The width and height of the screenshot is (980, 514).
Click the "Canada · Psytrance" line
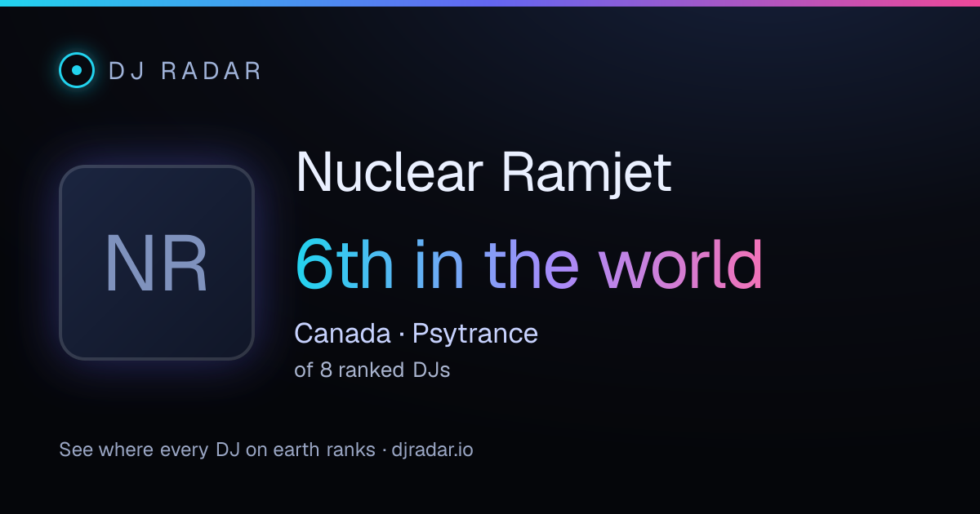[x=416, y=334]
